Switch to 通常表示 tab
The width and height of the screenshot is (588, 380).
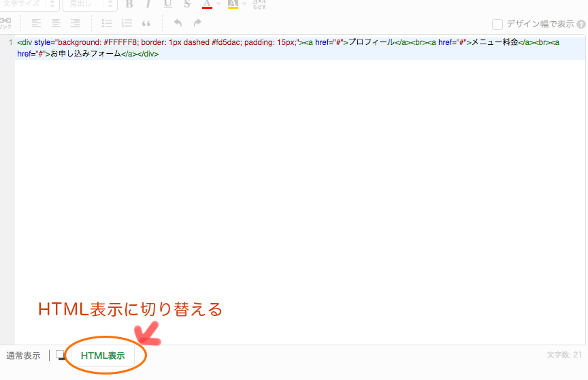click(x=23, y=355)
